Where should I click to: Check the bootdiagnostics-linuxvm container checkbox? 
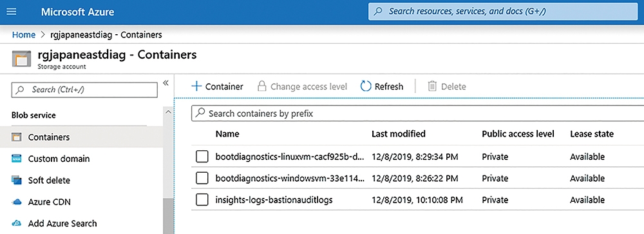point(202,157)
